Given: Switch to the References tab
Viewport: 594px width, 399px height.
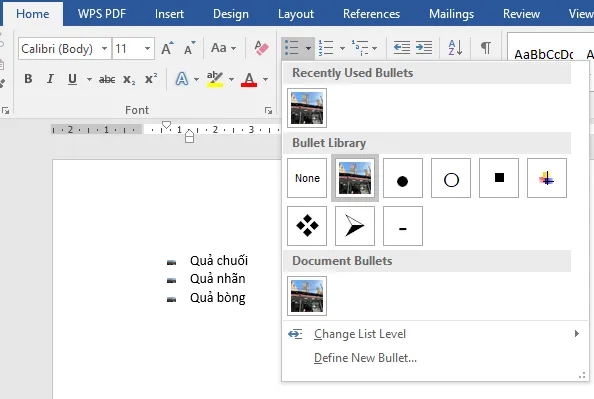Looking at the screenshot, I should [371, 14].
